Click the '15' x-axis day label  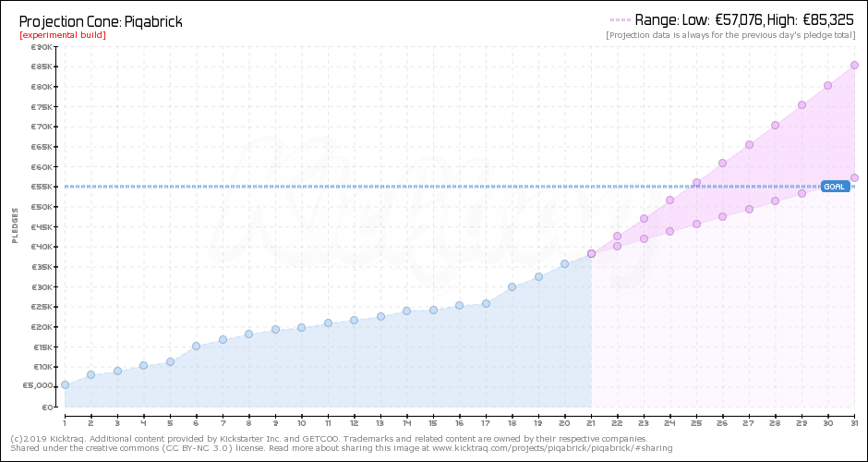coord(433,424)
